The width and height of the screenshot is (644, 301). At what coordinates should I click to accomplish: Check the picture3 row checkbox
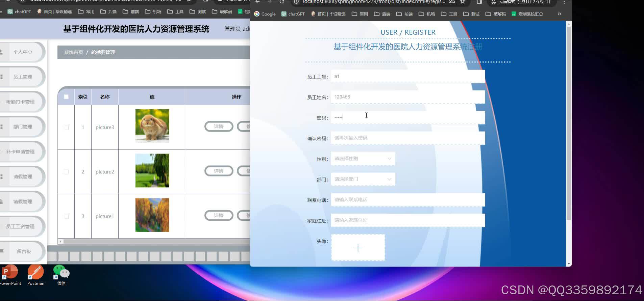tap(66, 128)
